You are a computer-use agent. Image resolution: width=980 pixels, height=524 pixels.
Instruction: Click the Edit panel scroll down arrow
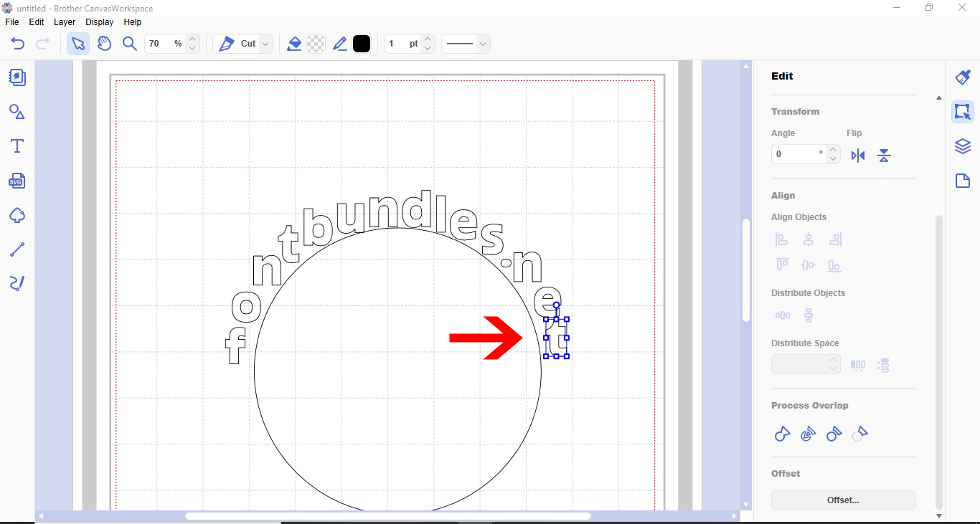point(939,515)
